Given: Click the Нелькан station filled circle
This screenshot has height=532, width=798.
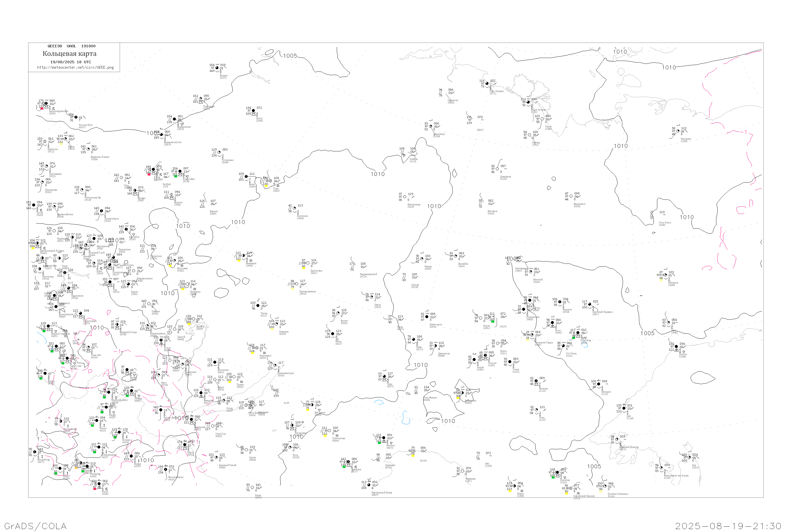Looking at the screenshot, I should coord(598,384).
